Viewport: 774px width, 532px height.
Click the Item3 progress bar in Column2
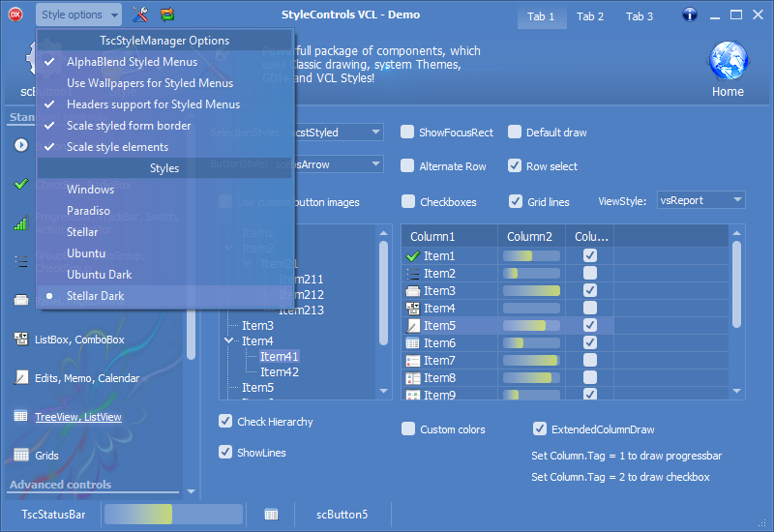[x=531, y=291]
